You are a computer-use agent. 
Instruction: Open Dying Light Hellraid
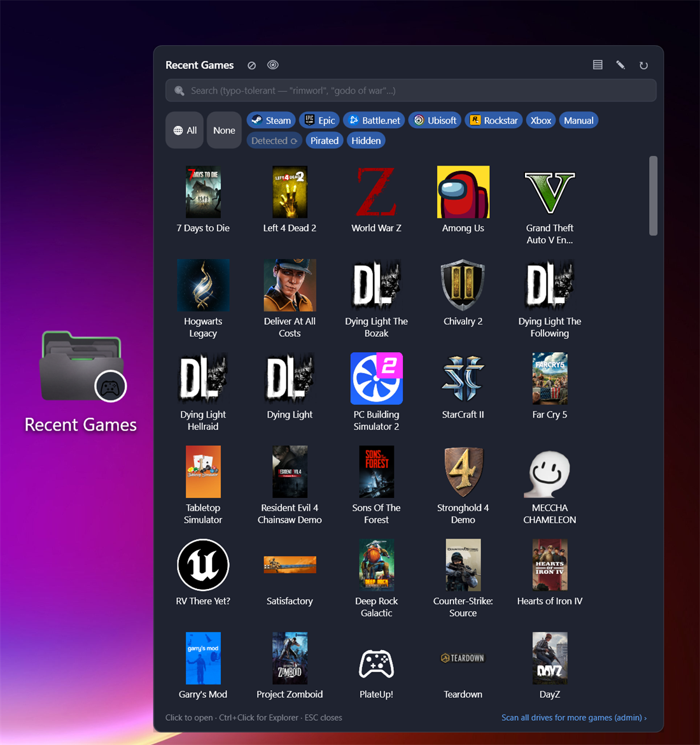(x=203, y=379)
